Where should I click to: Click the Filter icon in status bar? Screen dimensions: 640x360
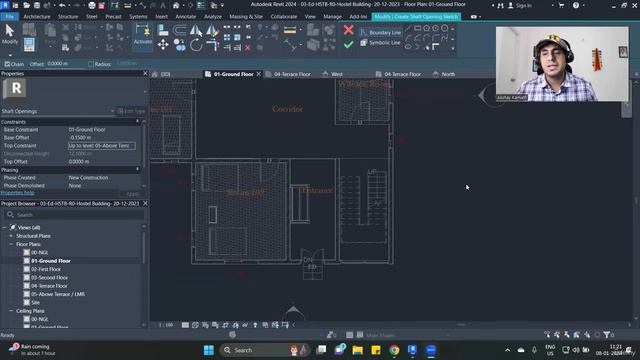coord(607,335)
